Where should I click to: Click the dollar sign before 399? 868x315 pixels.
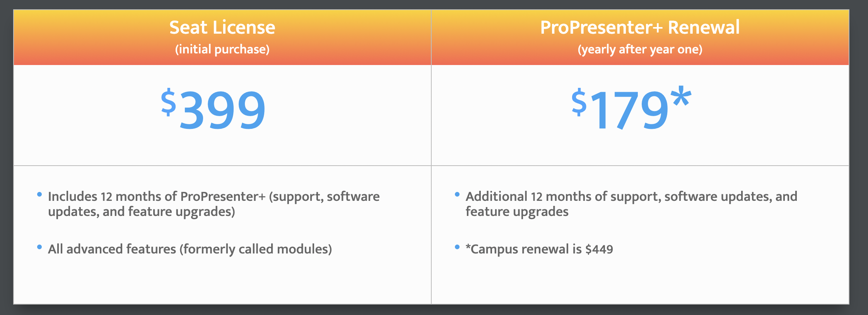tap(169, 102)
